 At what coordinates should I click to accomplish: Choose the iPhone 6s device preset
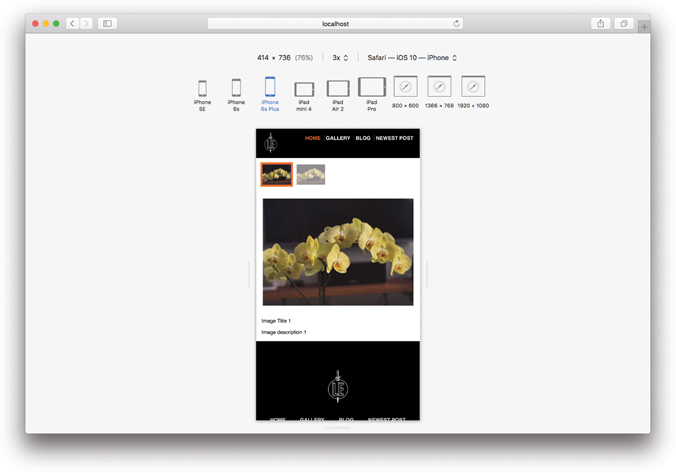tap(236, 89)
